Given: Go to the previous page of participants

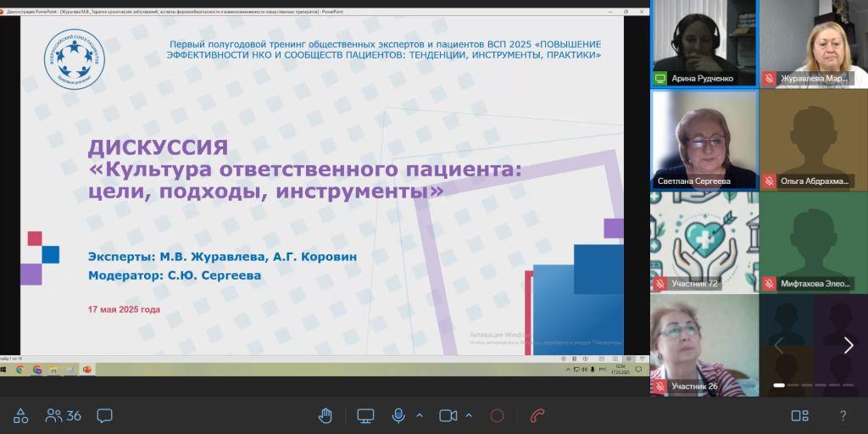Looking at the screenshot, I should [779, 345].
